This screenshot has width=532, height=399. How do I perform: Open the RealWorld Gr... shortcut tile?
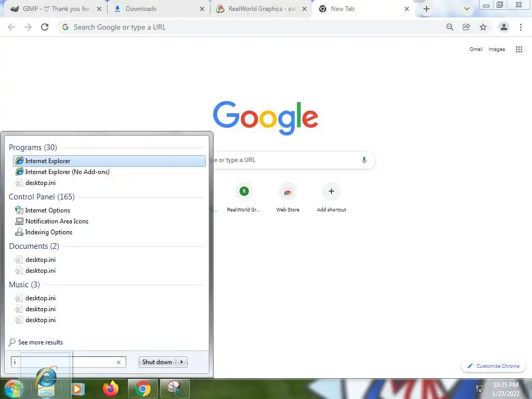244,198
